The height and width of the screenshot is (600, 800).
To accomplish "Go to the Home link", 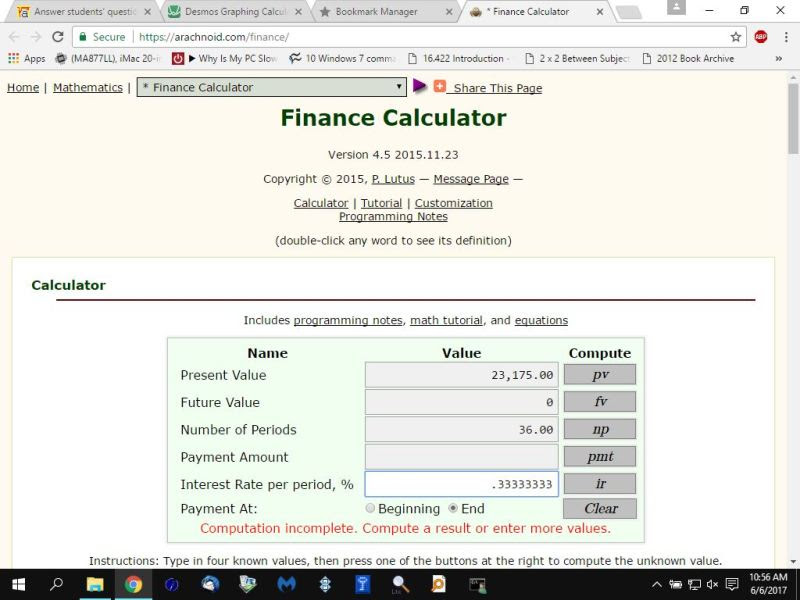I will 23,87.
